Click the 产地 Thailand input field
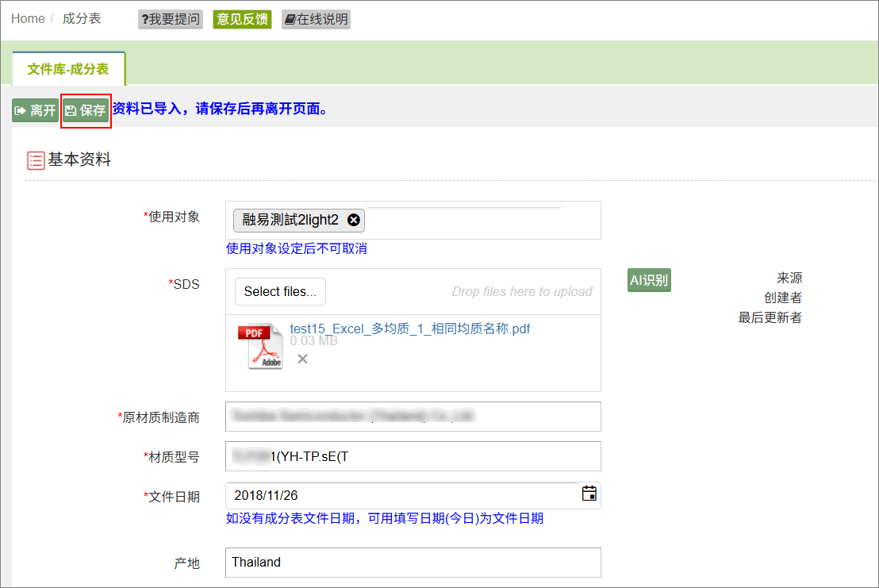 click(413, 563)
